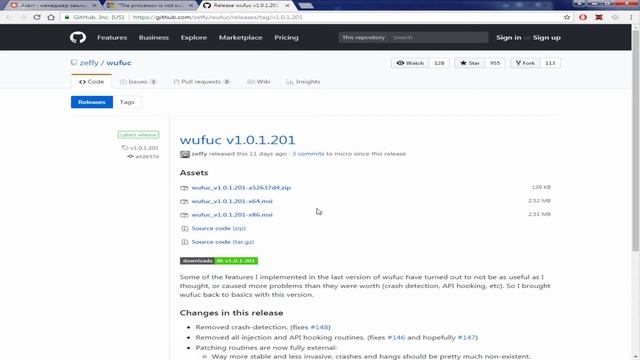Open the watchers count 128
Image resolution: width=640 pixels, height=360 pixels.
click(x=439, y=63)
